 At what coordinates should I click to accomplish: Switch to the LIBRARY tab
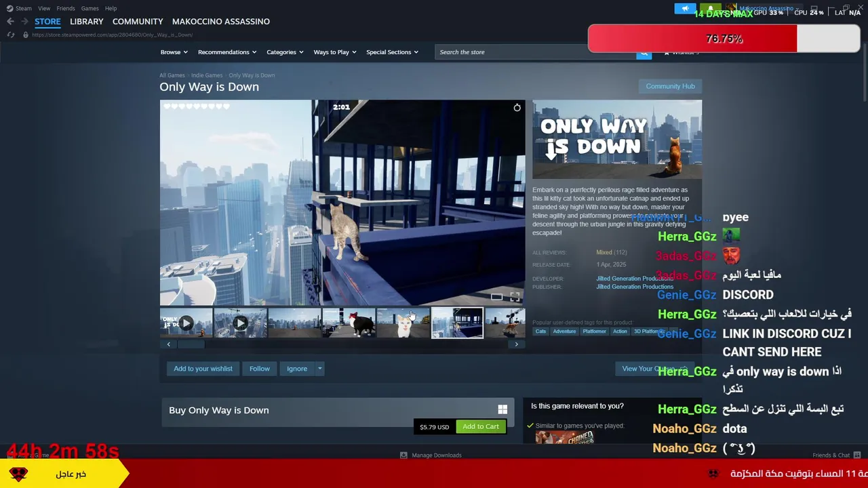(x=87, y=22)
